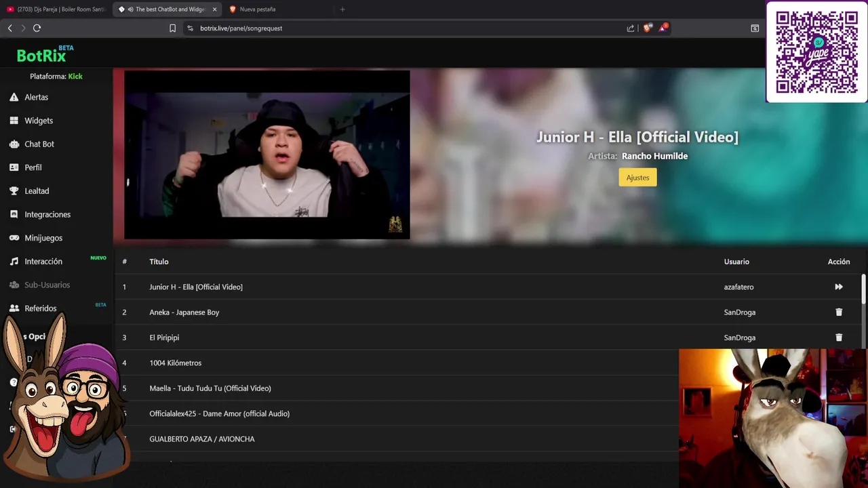868x488 pixels.
Task: Click the Usuario column header
Action: point(736,262)
